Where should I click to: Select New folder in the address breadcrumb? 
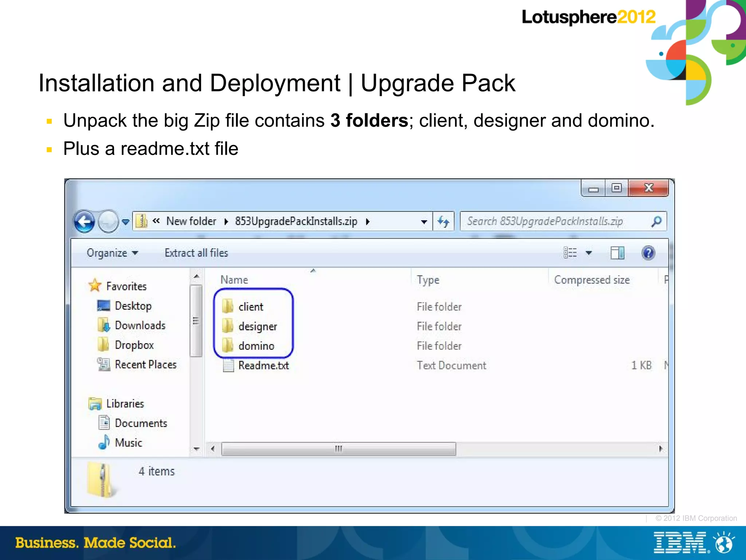click(191, 221)
